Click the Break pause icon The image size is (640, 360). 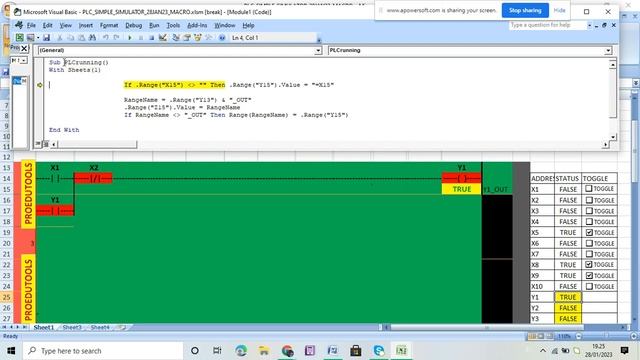[141, 38]
